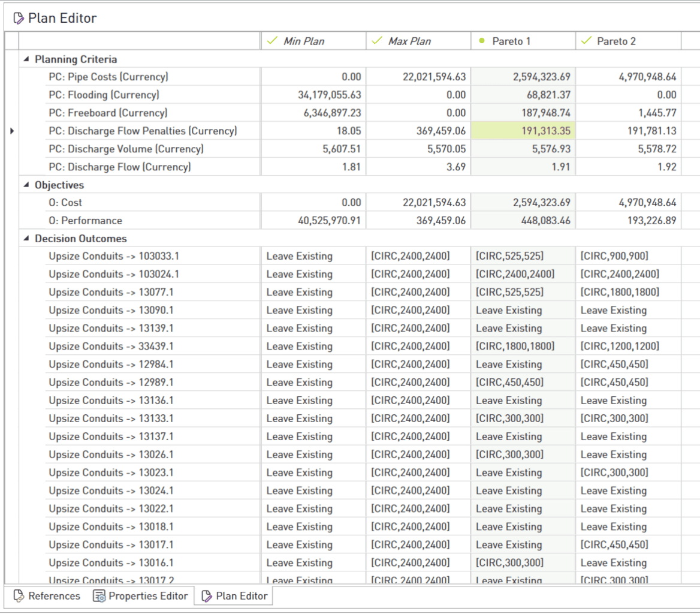Click the row indicator arrow at left
700x614 pixels.
pyautogui.click(x=12, y=131)
